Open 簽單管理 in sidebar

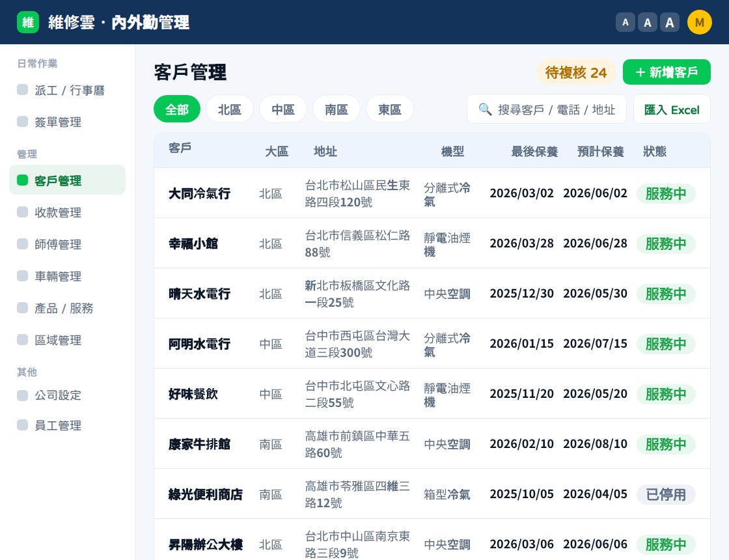(68, 122)
